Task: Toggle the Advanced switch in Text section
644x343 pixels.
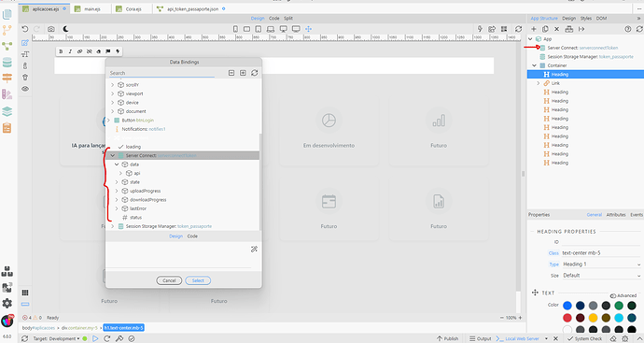Action: click(x=613, y=295)
